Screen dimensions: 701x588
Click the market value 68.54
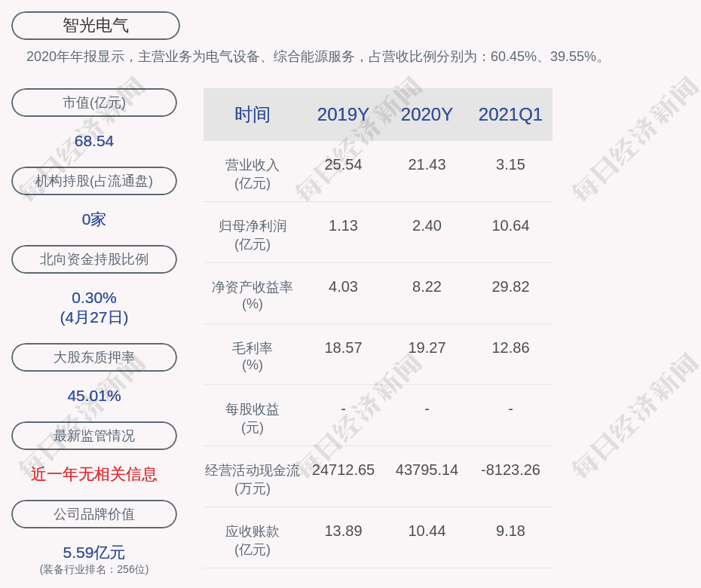coord(94,141)
